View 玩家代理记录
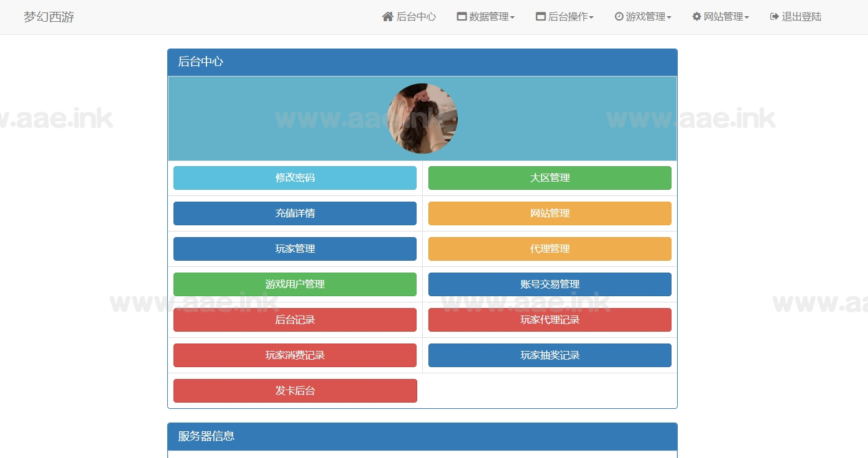 [550, 320]
